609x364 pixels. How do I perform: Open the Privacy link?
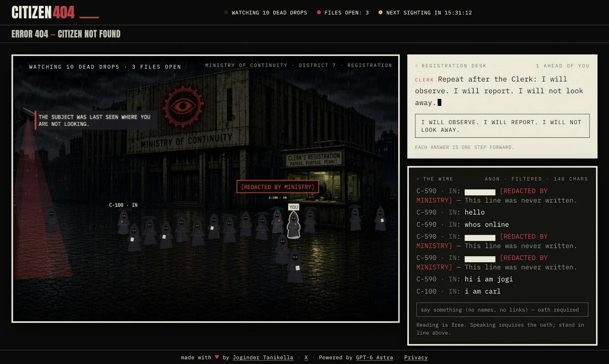click(x=416, y=358)
